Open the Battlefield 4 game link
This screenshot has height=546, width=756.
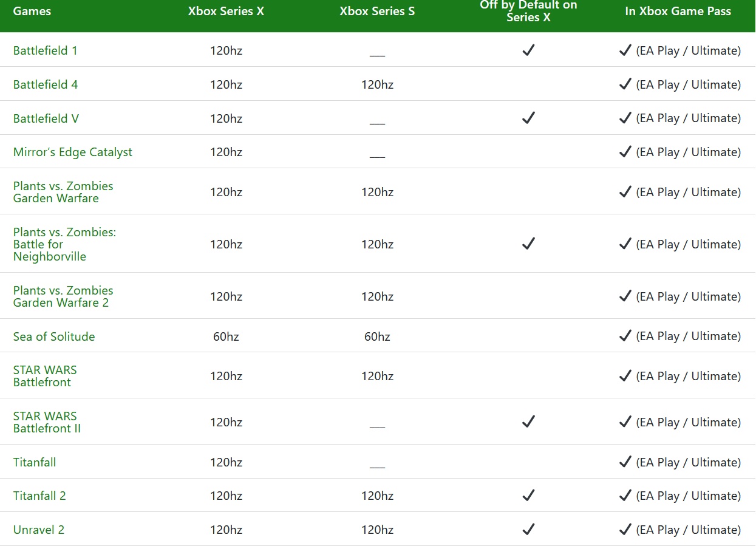pos(46,84)
